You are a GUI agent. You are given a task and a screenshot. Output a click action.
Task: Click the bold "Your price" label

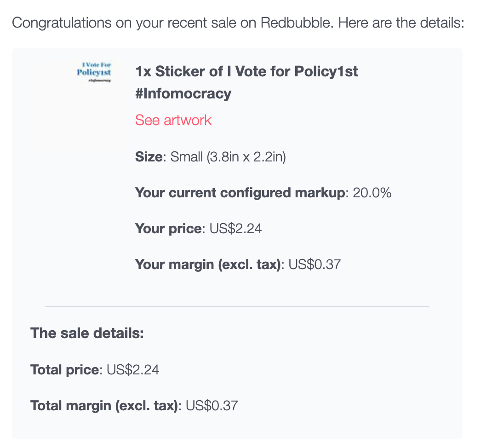(x=168, y=229)
